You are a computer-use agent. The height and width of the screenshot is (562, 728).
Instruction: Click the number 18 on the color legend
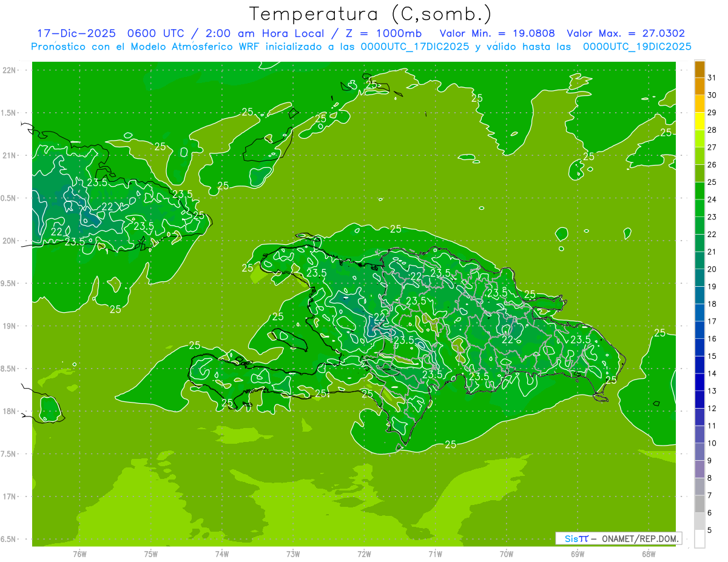click(712, 304)
